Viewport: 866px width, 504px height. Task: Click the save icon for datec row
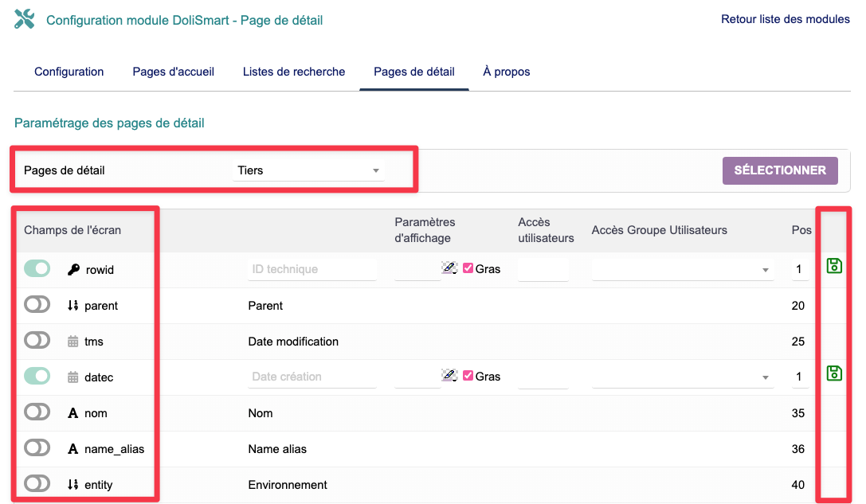834,373
